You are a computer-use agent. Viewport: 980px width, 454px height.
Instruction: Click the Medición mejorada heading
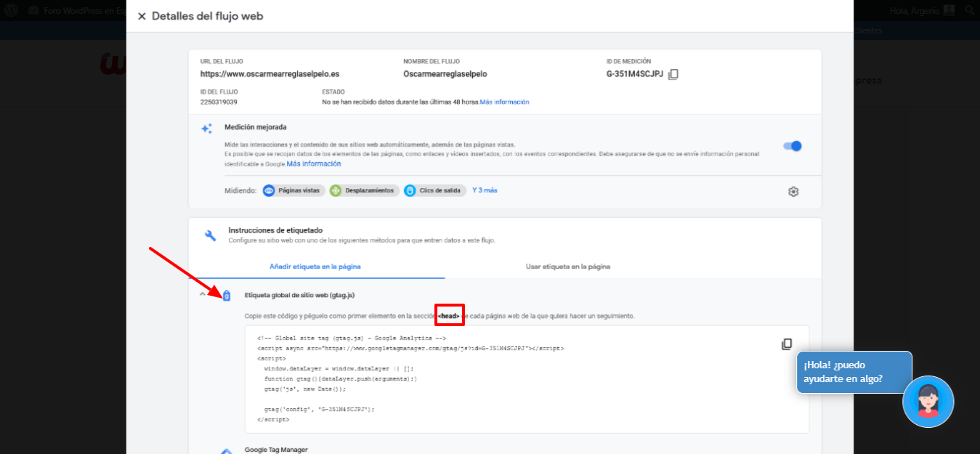256,127
